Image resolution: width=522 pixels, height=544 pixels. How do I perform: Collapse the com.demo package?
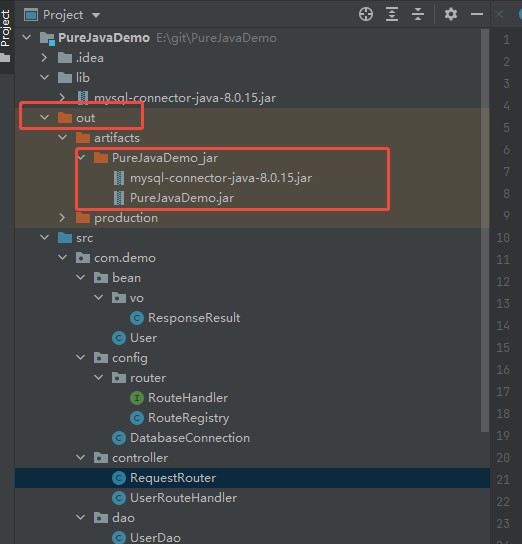(x=63, y=258)
